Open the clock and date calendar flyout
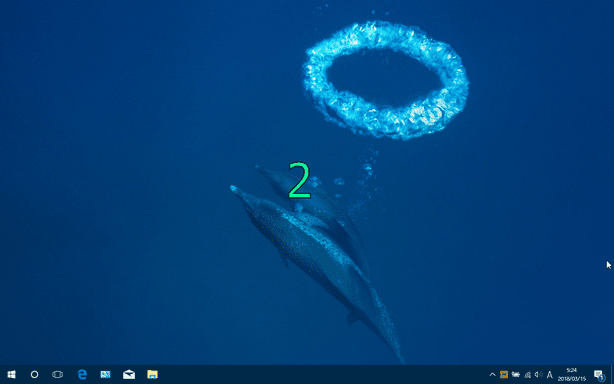The image size is (614, 384). point(572,375)
